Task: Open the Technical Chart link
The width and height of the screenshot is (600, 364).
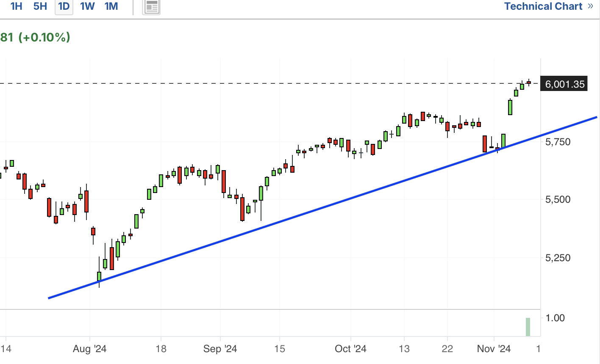Action: [549, 6]
